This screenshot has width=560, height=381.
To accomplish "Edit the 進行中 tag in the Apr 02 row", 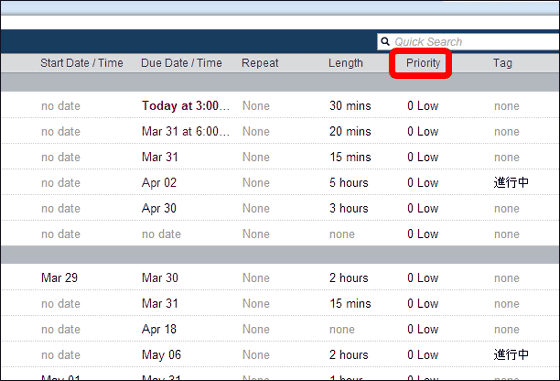I will tap(511, 183).
